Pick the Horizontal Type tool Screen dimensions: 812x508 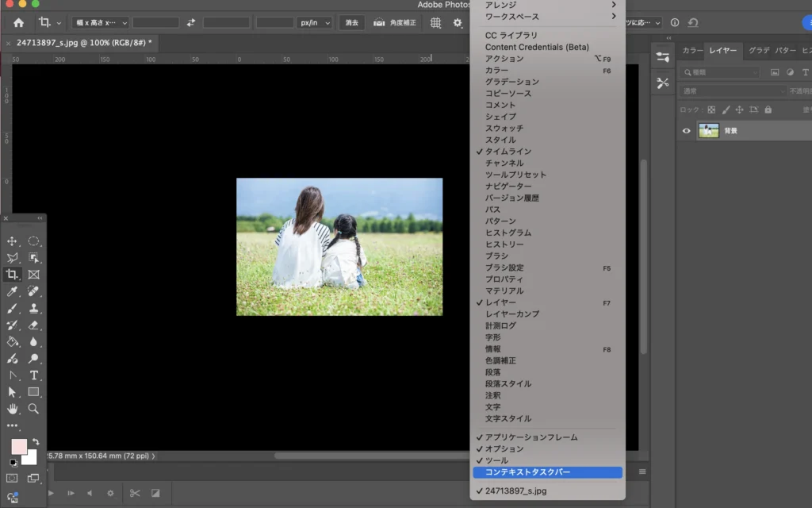point(34,375)
